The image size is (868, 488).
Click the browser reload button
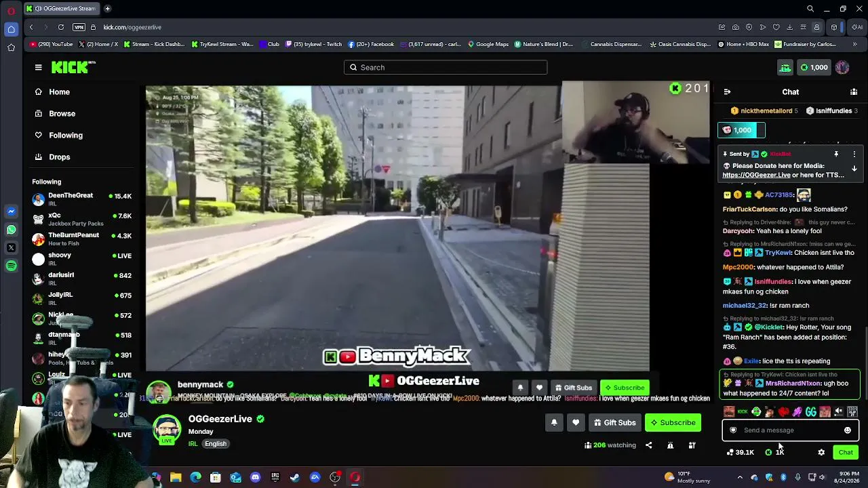pyautogui.click(x=61, y=27)
